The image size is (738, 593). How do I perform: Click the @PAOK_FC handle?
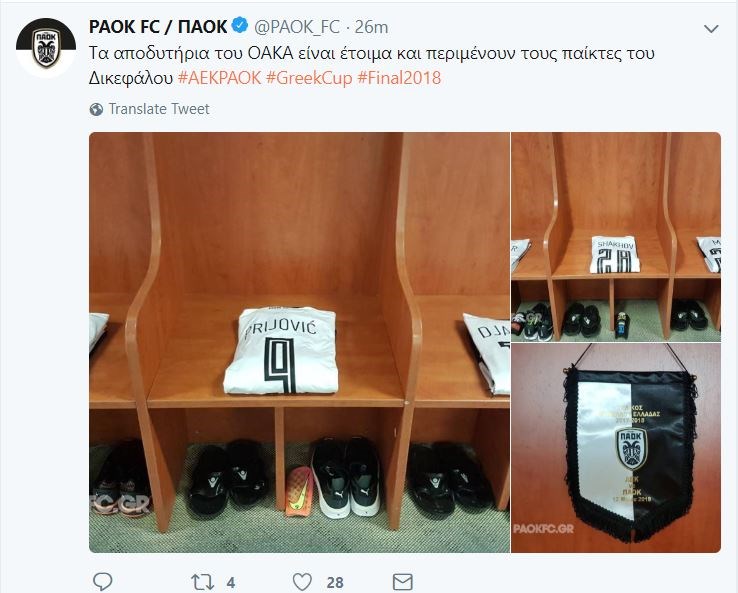pyautogui.click(x=297, y=27)
